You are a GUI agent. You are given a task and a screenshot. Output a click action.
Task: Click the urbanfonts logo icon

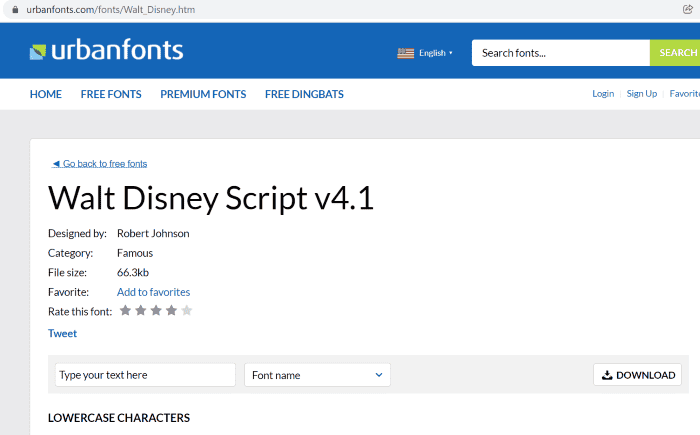click(38, 52)
